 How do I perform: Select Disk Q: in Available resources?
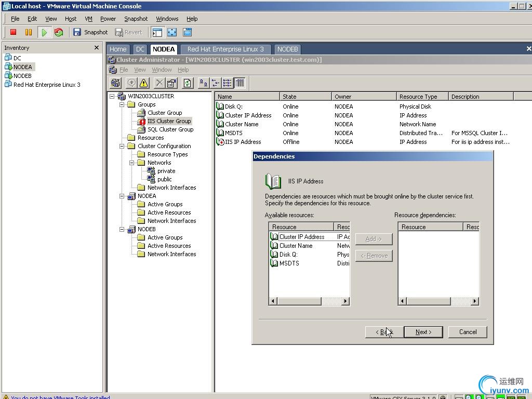[x=288, y=255]
